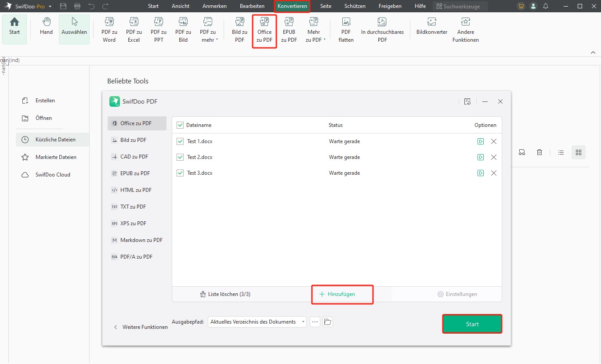Viewport: 601px width, 364px height.
Task: Click convert play icon for Test 1.docx
Action: [481, 141]
